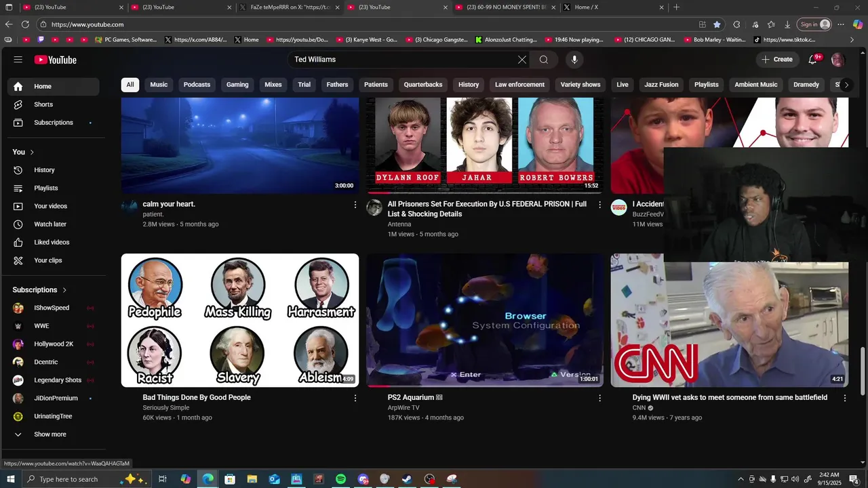The image size is (868, 488).
Task: Select Home in the sidebar
Action: pos(54,86)
